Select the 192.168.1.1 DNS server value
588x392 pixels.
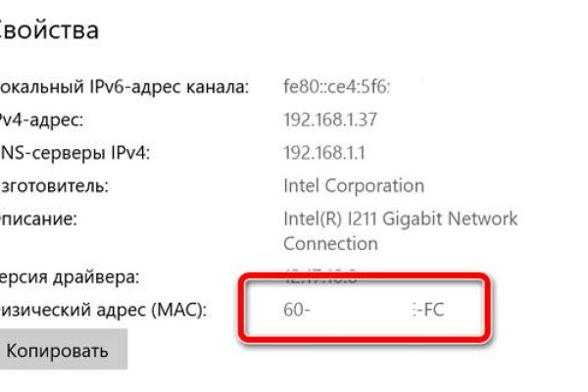click(x=324, y=152)
